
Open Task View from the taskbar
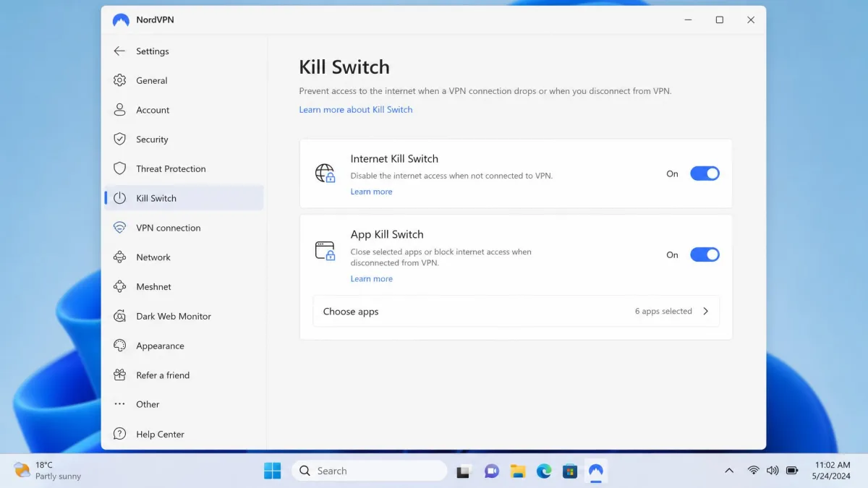[x=464, y=471]
